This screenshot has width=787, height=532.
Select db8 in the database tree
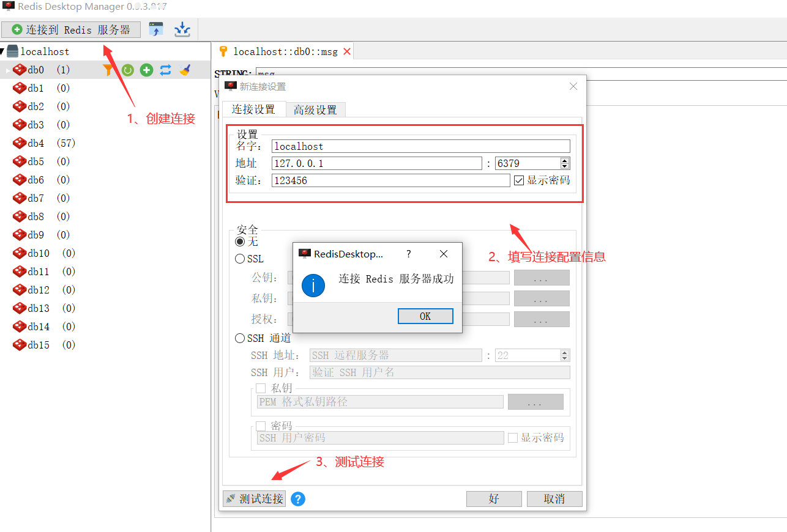click(x=41, y=216)
